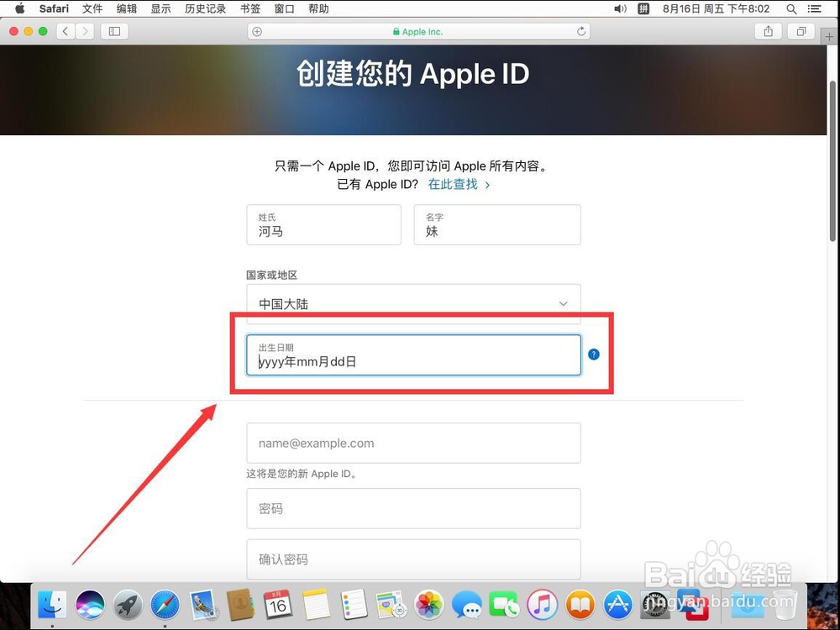Open Mail stamp icon in Dock
Viewport: 840px width, 630px height.
coord(203,606)
